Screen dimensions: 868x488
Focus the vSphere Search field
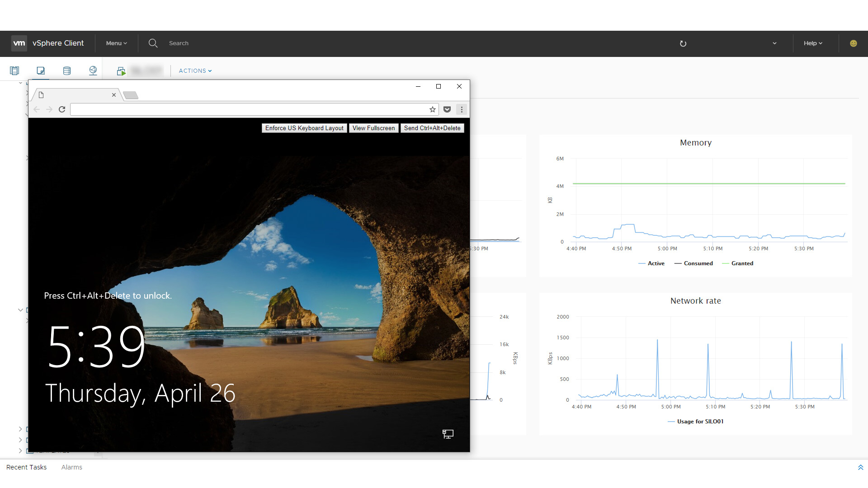tap(179, 43)
